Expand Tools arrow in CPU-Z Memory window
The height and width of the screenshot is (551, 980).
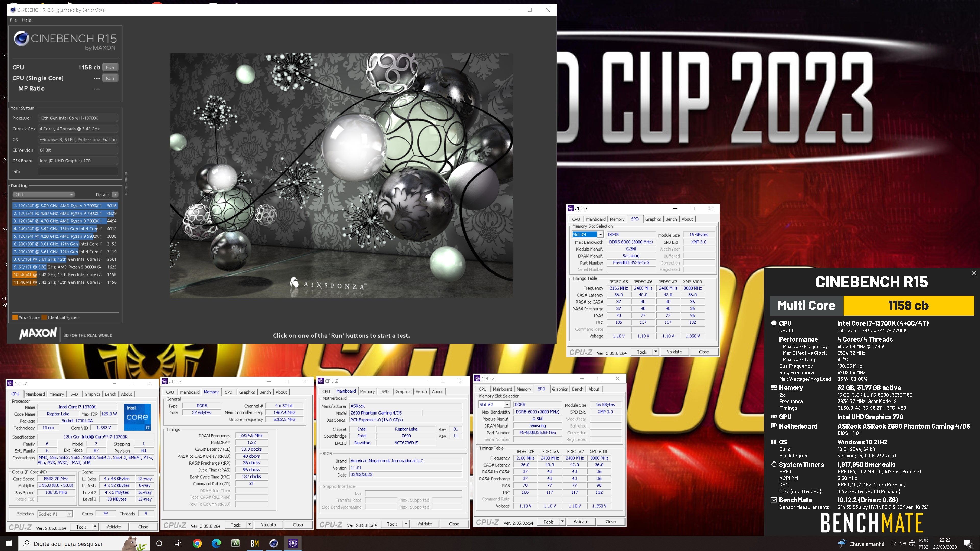click(250, 525)
